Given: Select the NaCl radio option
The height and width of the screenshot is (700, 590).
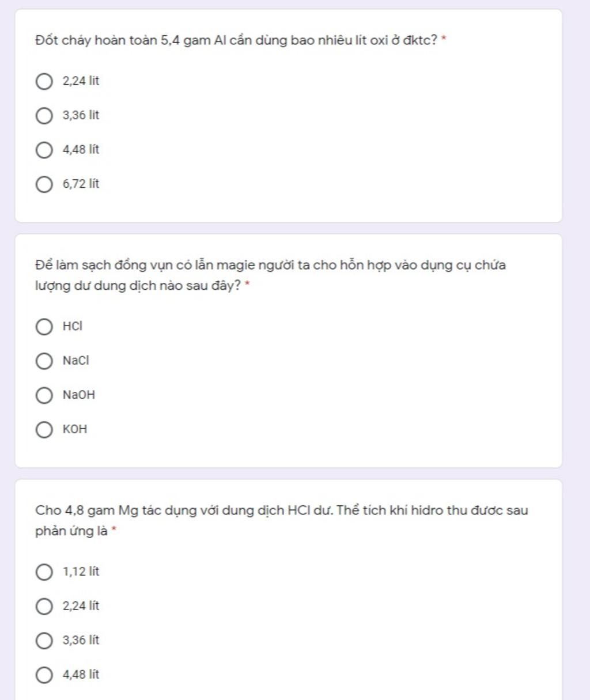Looking at the screenshot, I should tap(44, 361).
